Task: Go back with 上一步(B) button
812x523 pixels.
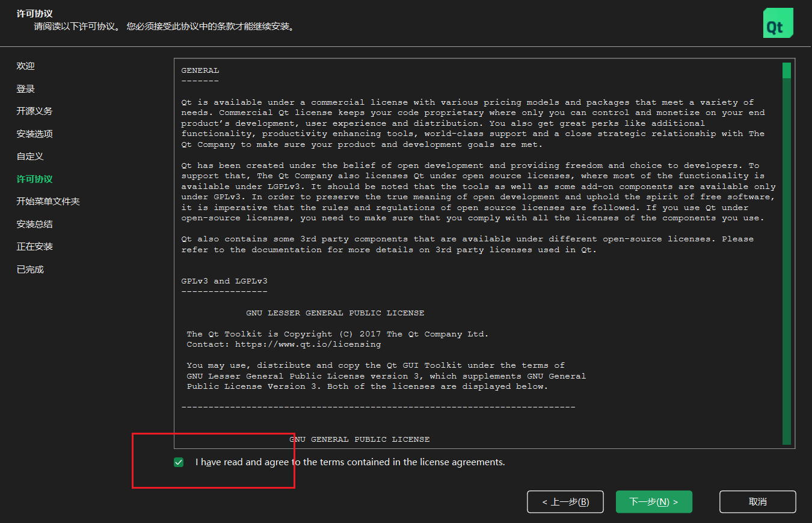Action: click(565, 501)
